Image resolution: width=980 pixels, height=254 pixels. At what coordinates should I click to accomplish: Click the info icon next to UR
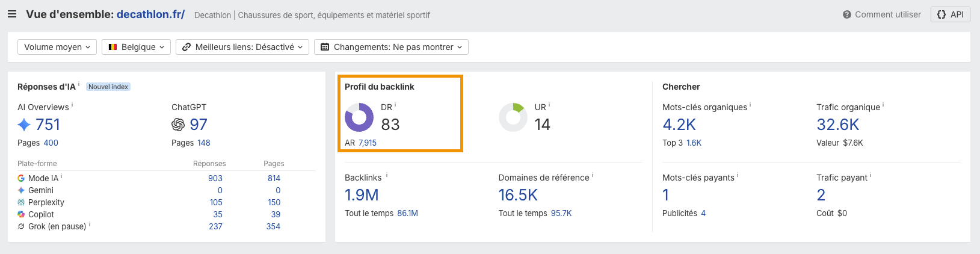(549, 105)
